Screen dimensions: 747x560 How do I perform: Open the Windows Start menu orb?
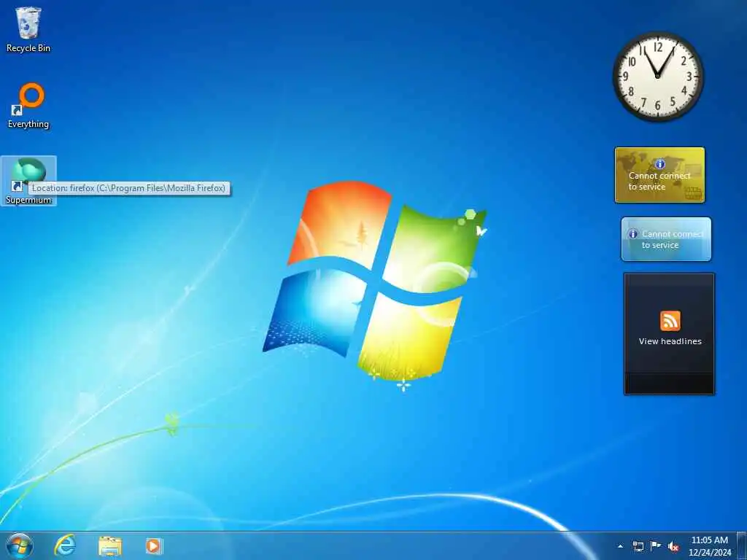(x=20, y=545)
